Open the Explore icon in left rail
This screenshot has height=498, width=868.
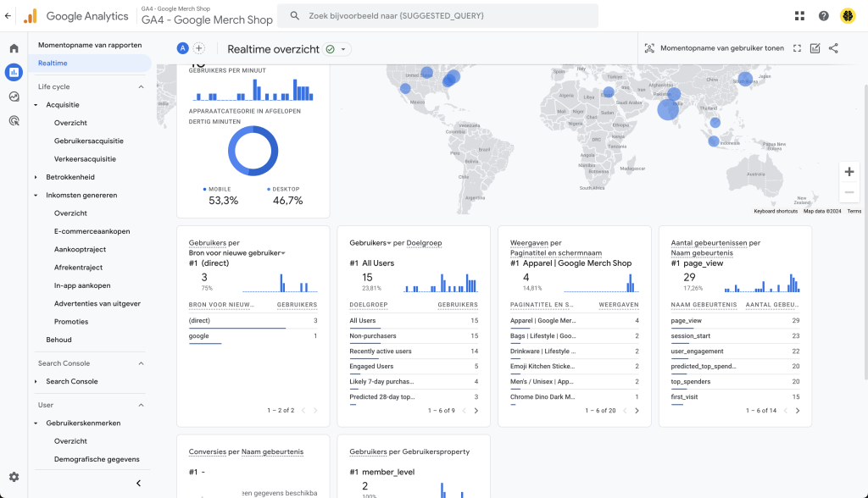14,97
